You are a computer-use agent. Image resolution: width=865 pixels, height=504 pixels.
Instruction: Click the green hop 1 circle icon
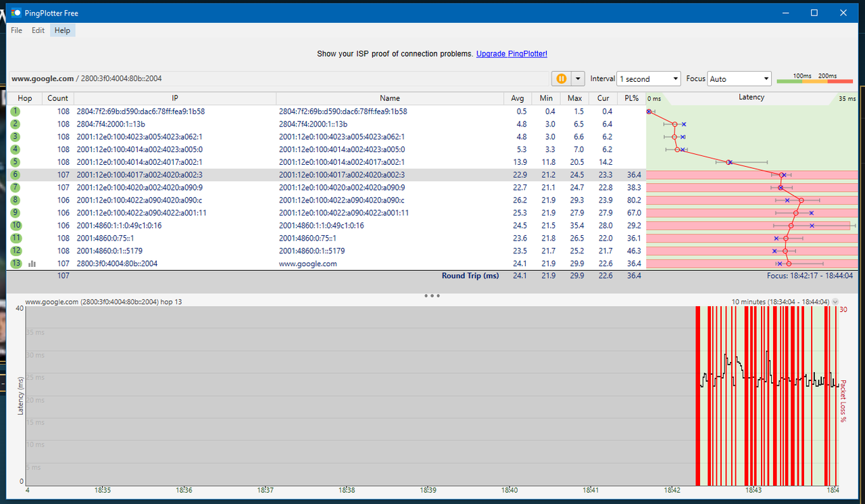(x=16, y=111)
